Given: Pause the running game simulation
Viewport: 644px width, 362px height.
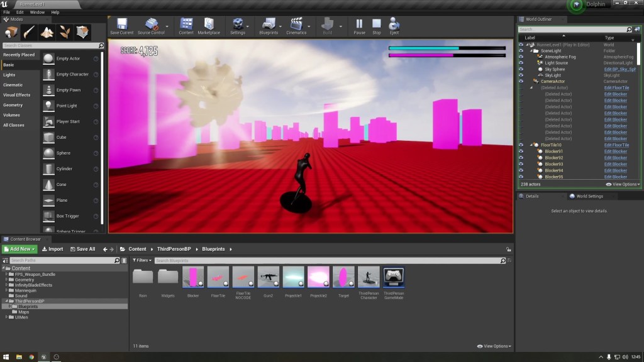Looking at the screenshot, I should [x=359, y=25].
